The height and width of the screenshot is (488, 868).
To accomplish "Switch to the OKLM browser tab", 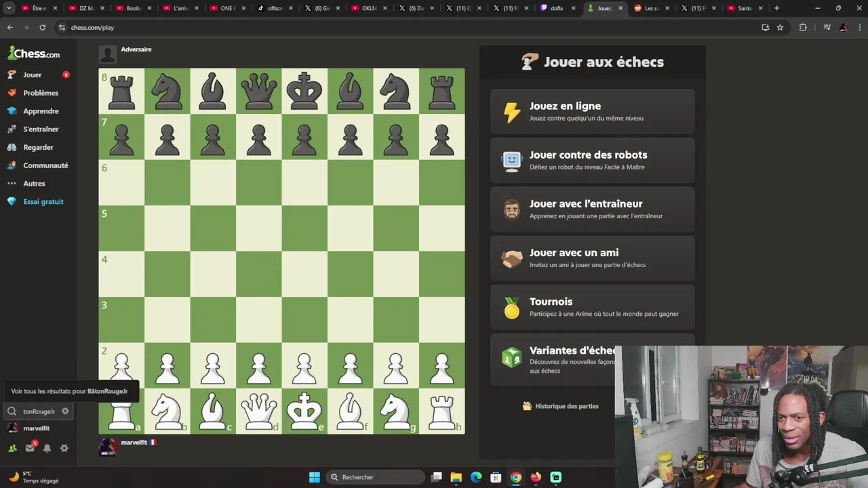I will click(x=368, y=8).
